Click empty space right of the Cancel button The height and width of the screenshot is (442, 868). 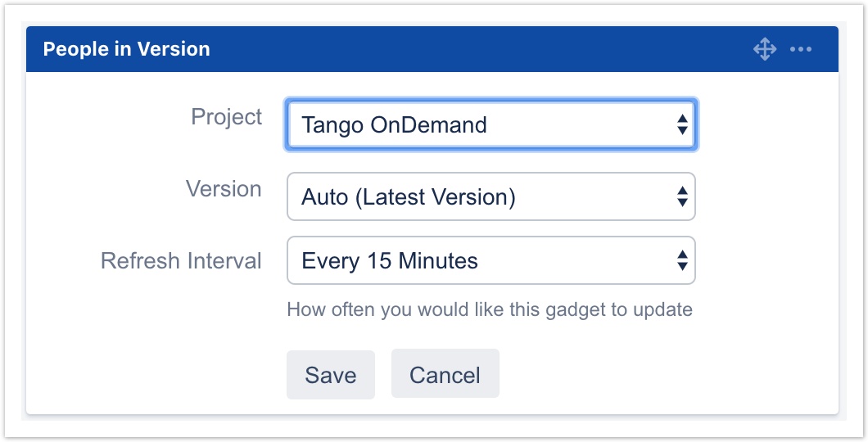click(x=655, y=375)
